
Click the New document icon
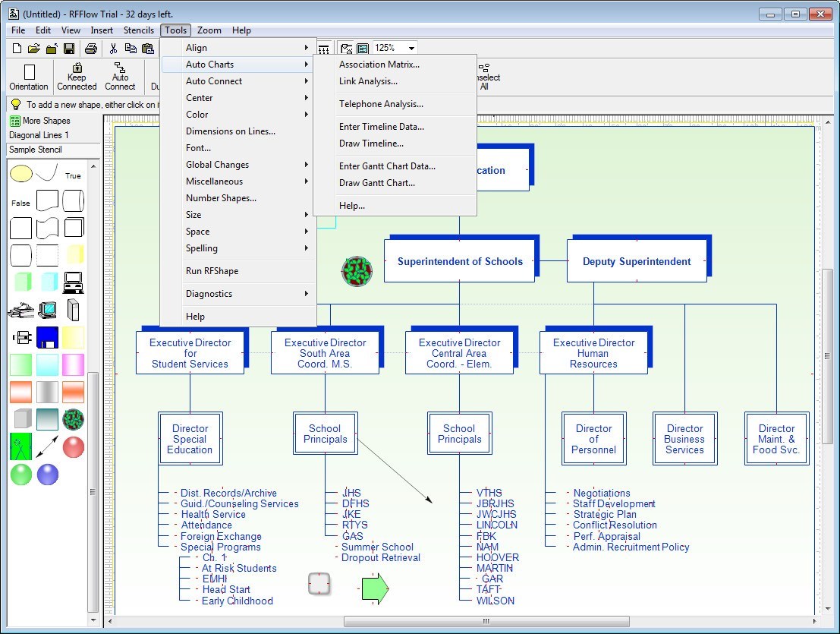pyautogui.click(x=17, y=49)
